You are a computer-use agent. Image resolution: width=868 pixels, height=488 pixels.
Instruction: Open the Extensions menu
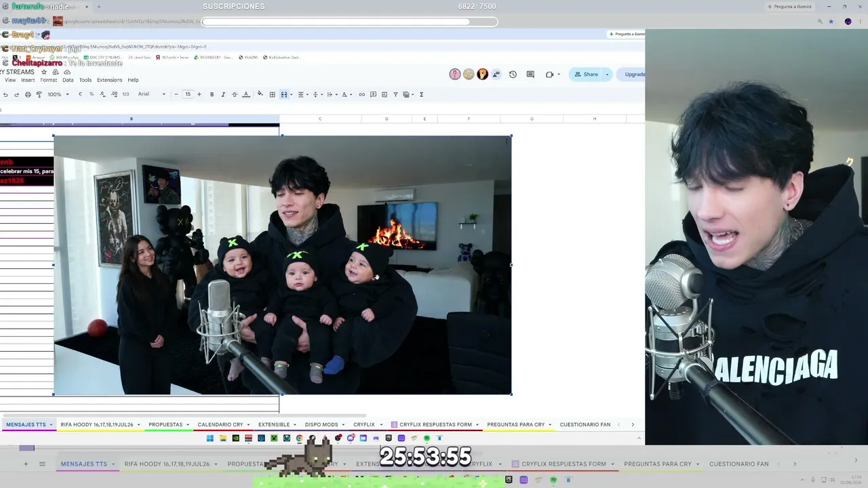[x=110, y=80]
